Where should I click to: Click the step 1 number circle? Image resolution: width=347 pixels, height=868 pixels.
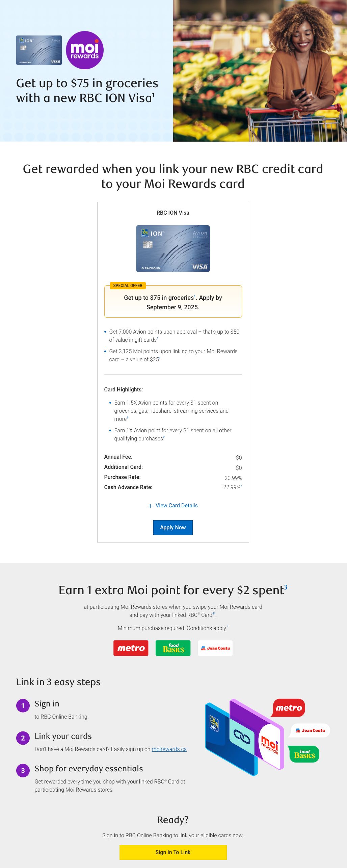point(23,706)
